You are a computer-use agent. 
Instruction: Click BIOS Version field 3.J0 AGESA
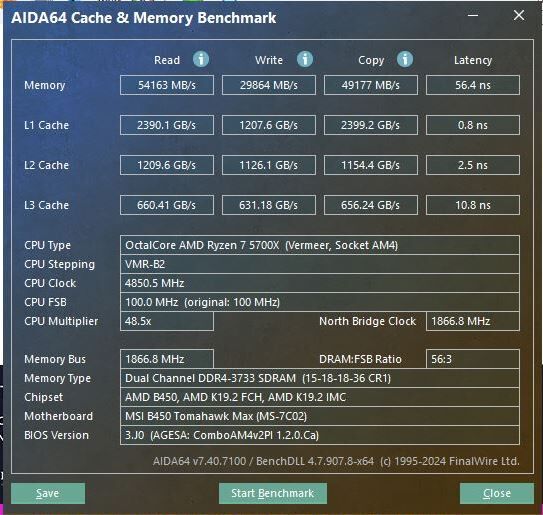[x=320, y=435]
